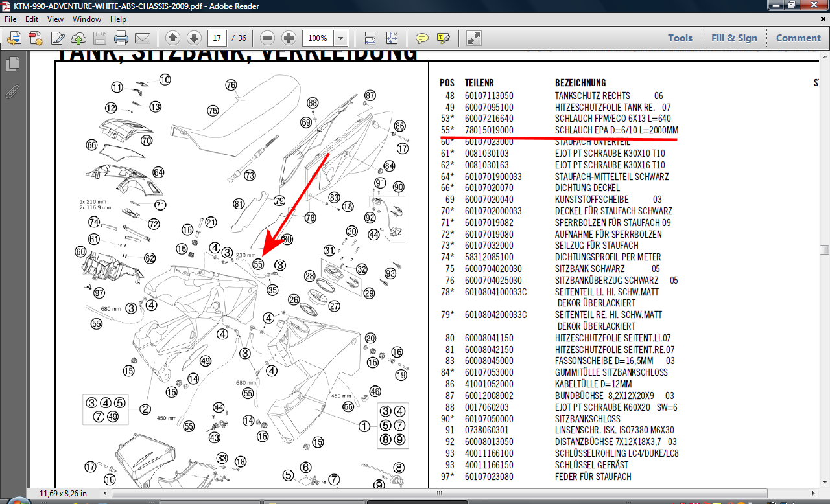830x504 pixels.
Task: Switch to Read Mode view
Action: [x=474, y=38]
